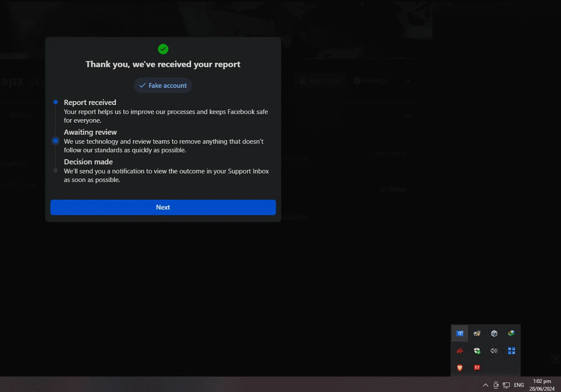Click the dimmed Message button on profile
The width and height of the screenshot is (561, 392).
[x=372, y=80]
